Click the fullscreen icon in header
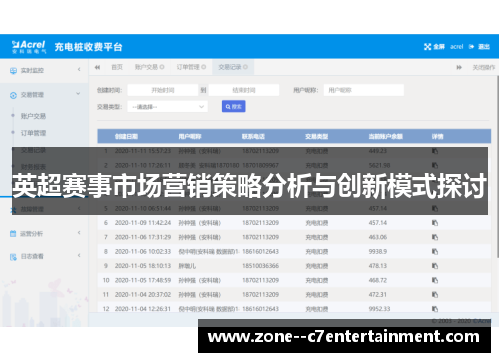 click(x=427, y=47)
